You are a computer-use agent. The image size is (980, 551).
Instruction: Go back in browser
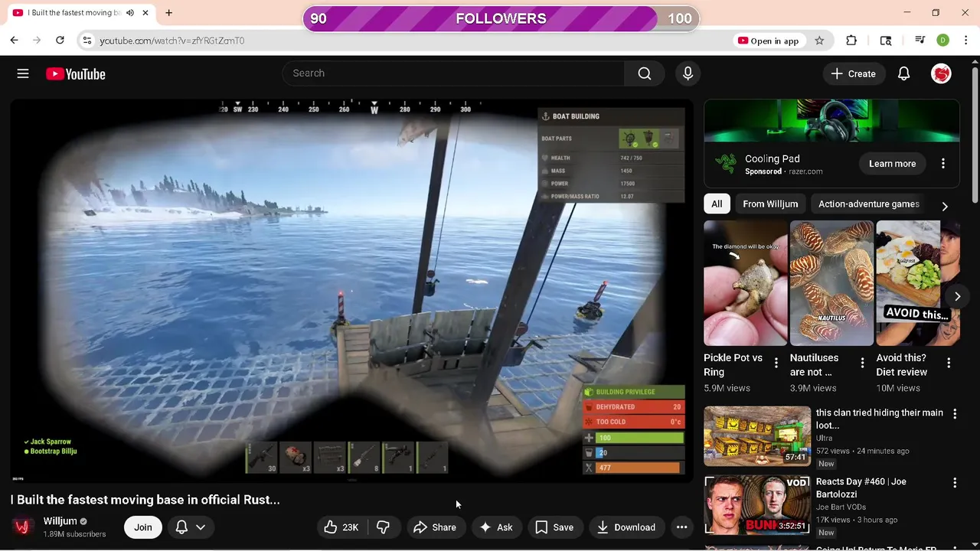(14, 41)
